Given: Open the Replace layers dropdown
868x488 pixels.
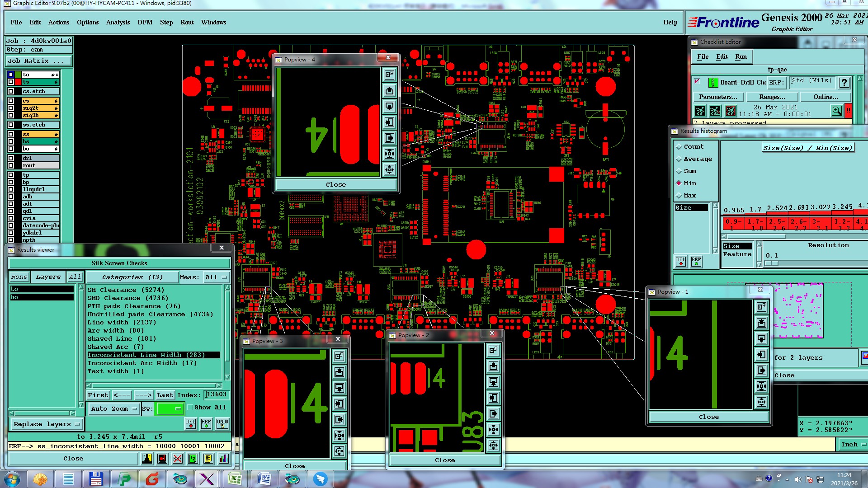Looking at the screenshot, I should click(47, 424).
